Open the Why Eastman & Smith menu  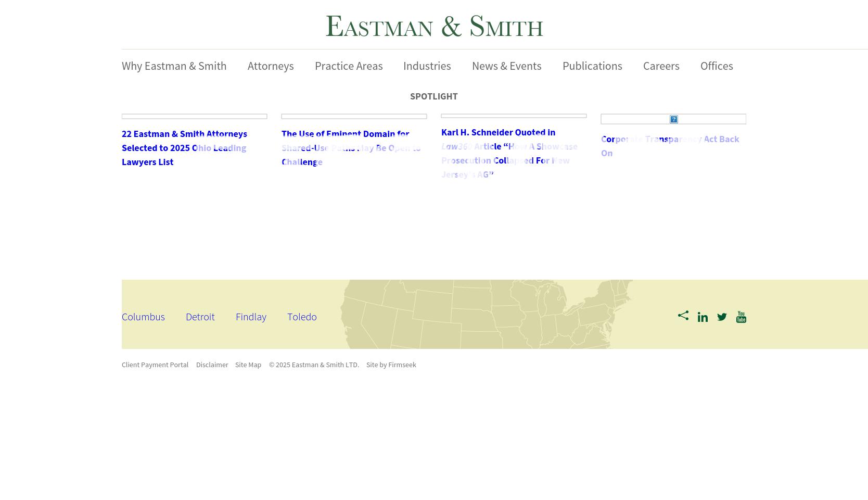coord(174,66)
